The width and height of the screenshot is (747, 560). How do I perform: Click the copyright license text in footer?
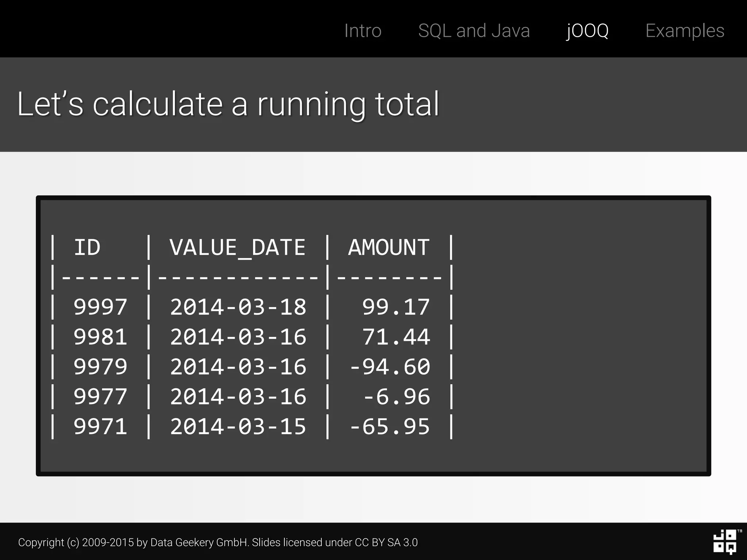(x=218, y=542)
